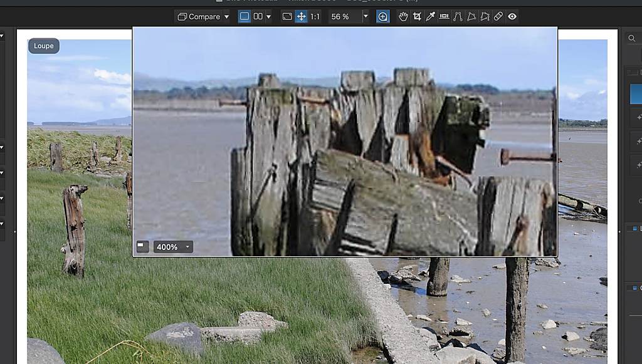Image resolution: width=642 pixels, height=364 pixels.
Task: Toggle the red-eye preview eye icon
Action: (x=512, y=17)
